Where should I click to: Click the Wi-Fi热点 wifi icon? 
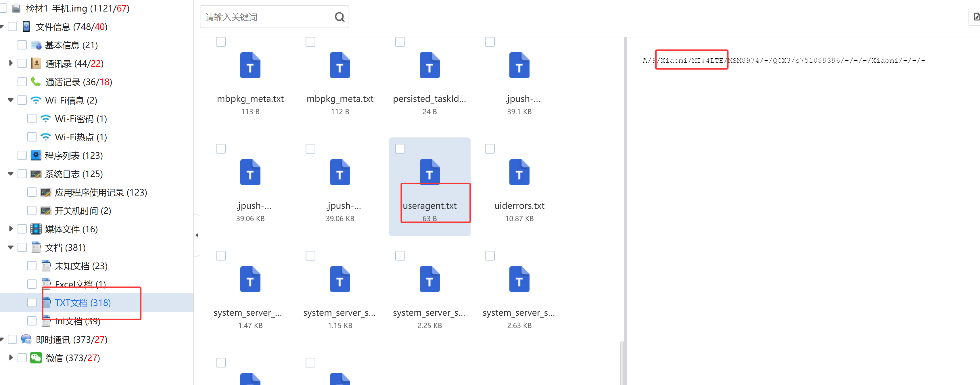46,137
